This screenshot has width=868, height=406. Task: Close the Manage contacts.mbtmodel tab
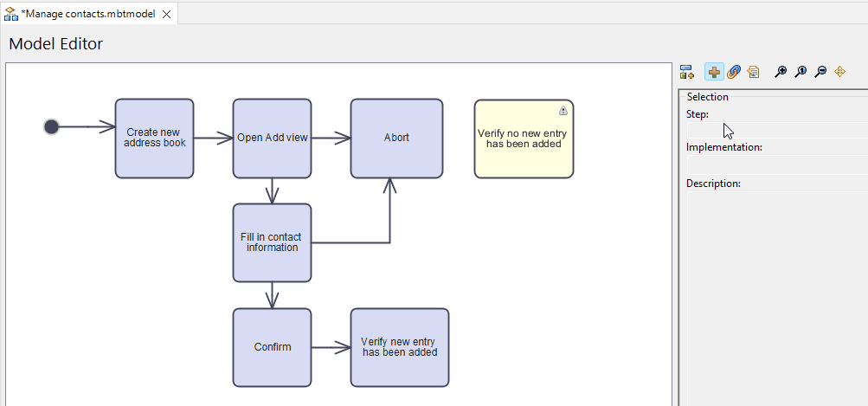[x=167, y=14]
